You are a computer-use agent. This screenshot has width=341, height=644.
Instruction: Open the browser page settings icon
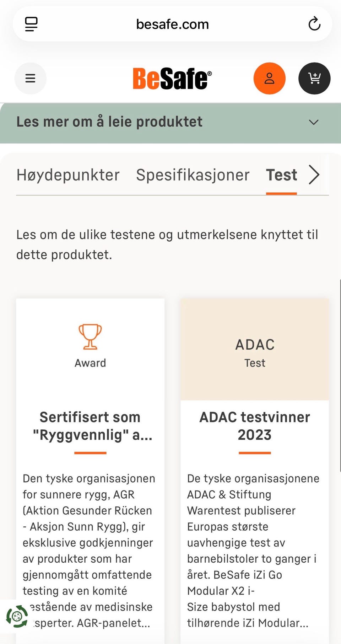(x=31, y=24)
